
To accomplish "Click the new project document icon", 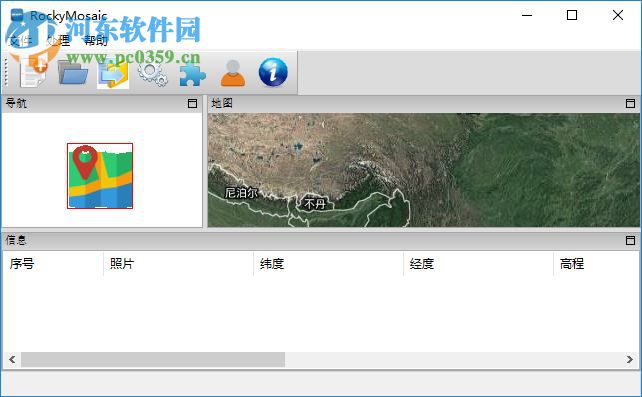I will 34,73.
